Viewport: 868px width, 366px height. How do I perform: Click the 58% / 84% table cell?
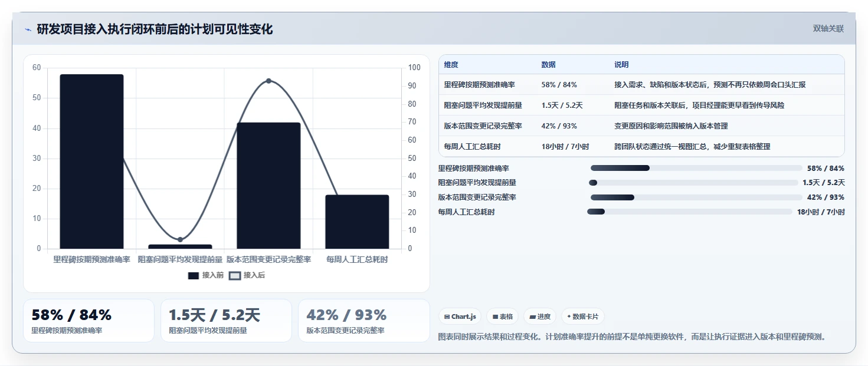pyautogui.click(x=559, y=85)
